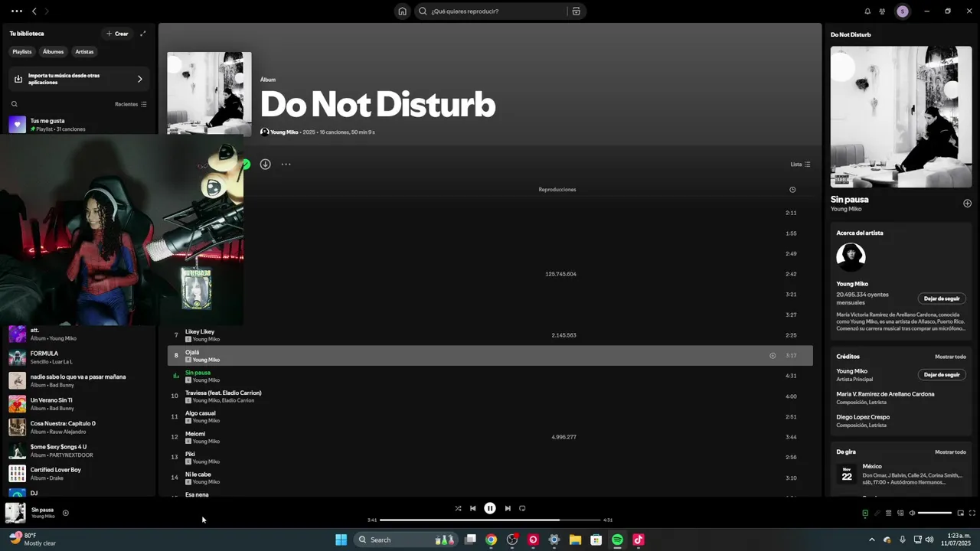This screenshot has height=551, width=980.
Task: Open TikTok app from taskbar
Action: tap(639, 540)
